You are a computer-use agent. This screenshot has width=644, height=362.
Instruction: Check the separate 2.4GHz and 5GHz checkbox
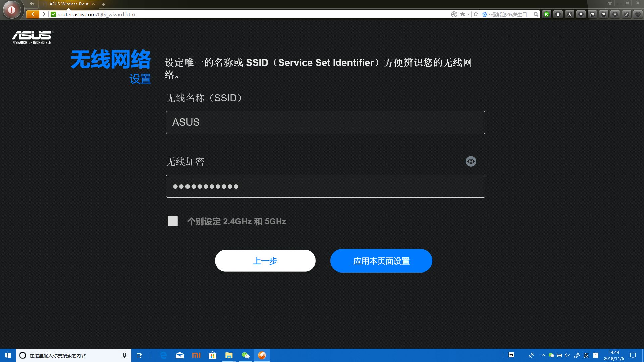[x=173, y=221]
